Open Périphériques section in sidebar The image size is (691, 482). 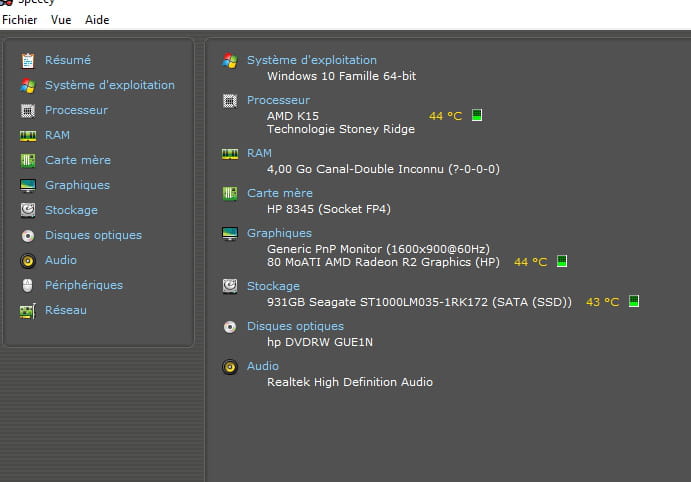(x=84, y=285)
